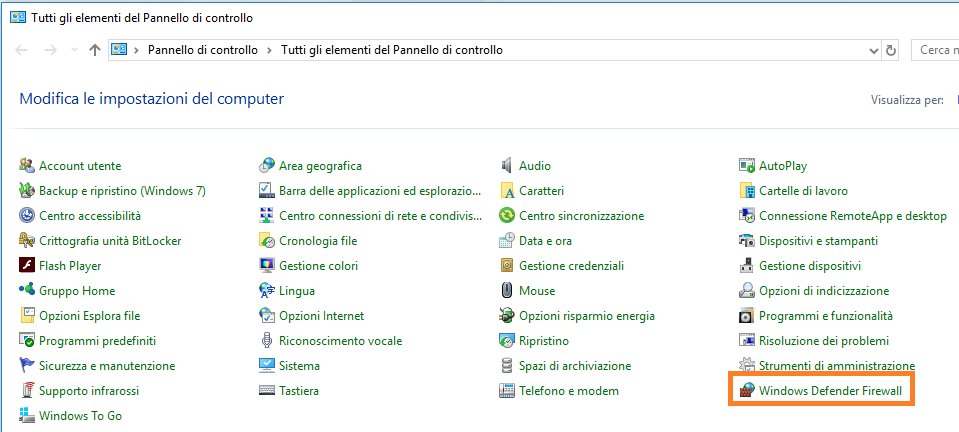Click the Cerca search field
The height and width of the screenshot is (432, 959).
[x=935, y=50]
